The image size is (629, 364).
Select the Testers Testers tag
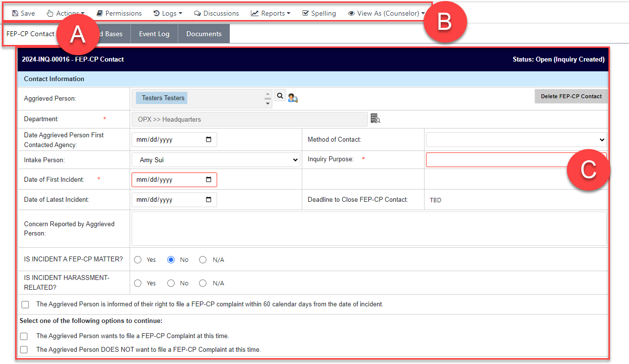(x=162, y=98)
